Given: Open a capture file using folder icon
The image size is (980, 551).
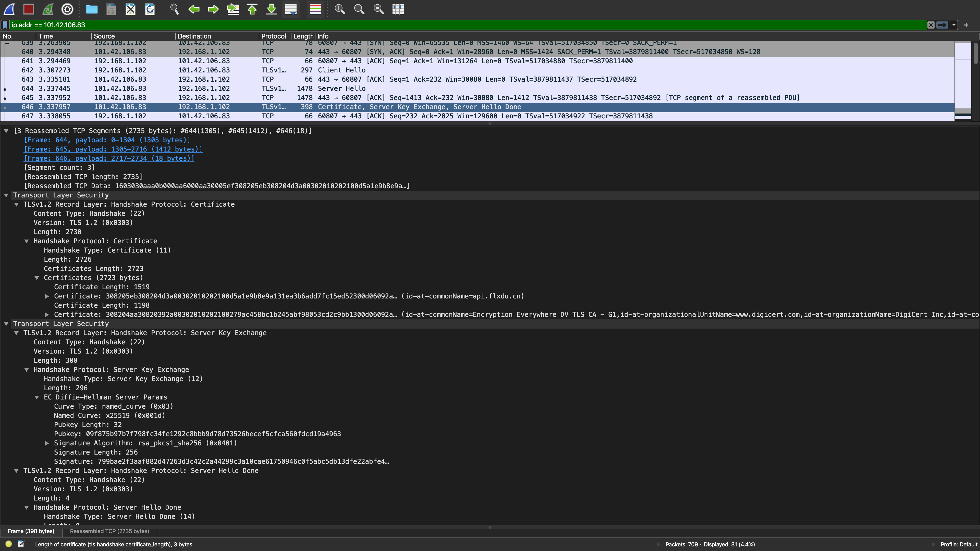Looking at the screenshot, I should click(x=92, y=9).
